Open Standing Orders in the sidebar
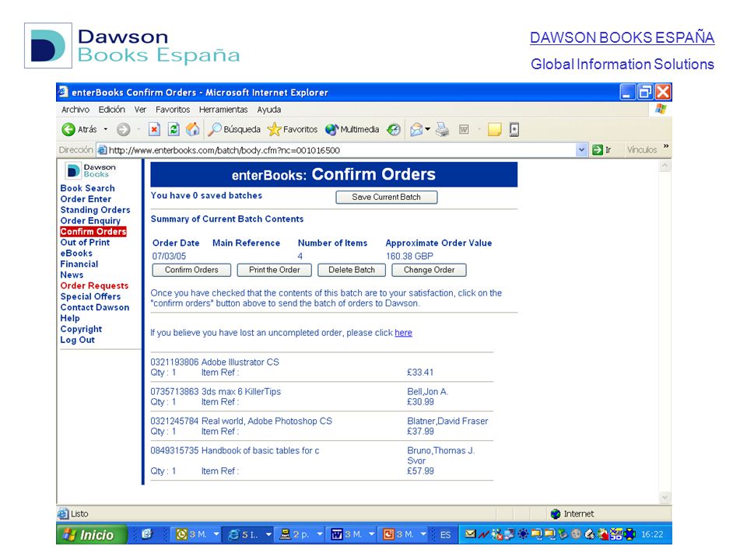 pos(95,210)
